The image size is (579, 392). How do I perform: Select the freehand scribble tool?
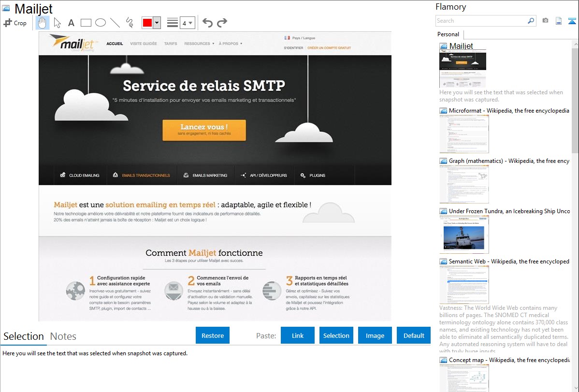point(130,23)
